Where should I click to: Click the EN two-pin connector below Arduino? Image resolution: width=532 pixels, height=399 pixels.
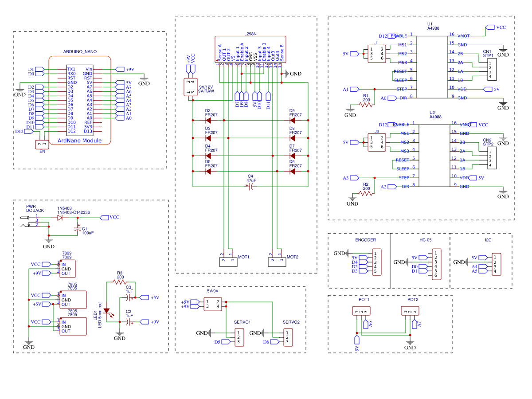[43, 144]
